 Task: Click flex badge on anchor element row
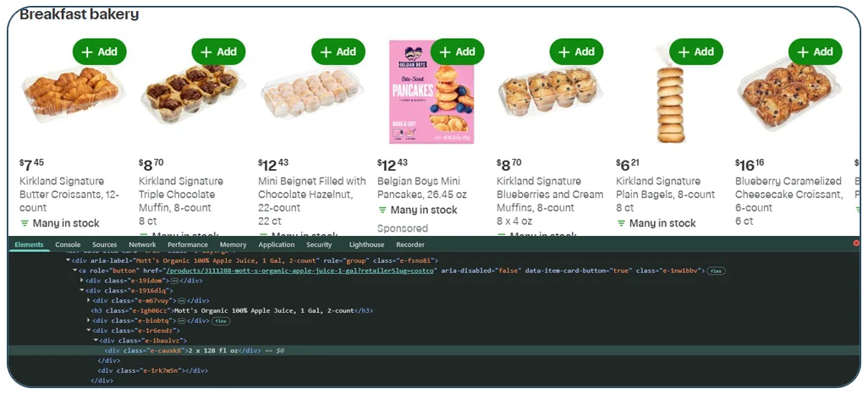[717, 271]
